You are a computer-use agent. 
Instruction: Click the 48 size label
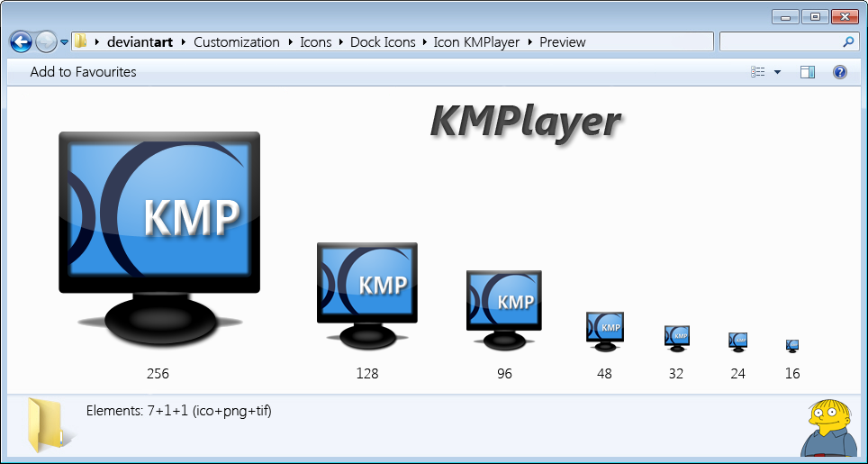coord(604,374)
